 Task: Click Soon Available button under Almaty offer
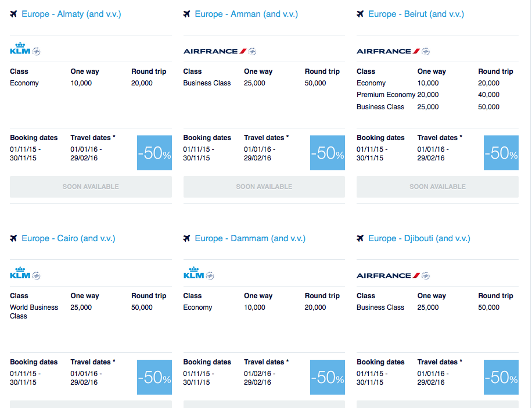coord(91,187)
